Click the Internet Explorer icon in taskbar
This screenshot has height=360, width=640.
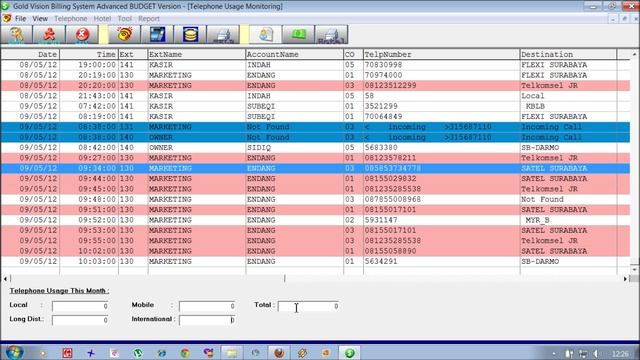pos(162,353)
